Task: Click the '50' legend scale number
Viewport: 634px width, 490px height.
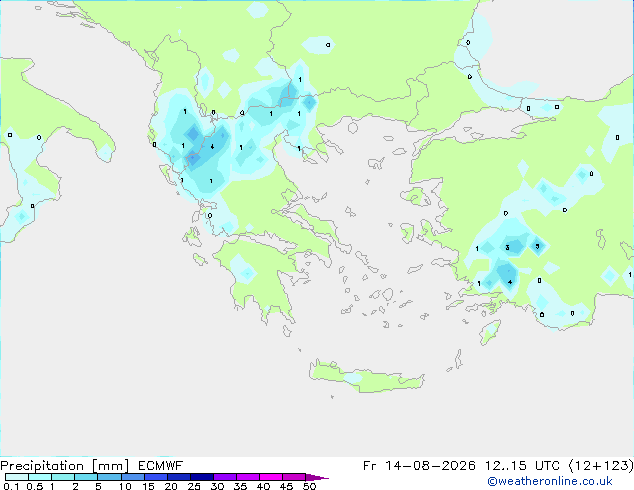Action: pos(309,486)
